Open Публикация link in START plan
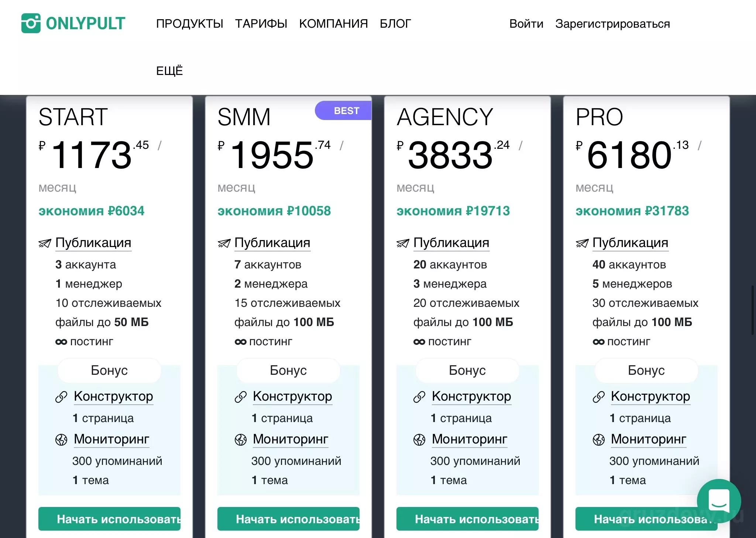 coord(93,243)
